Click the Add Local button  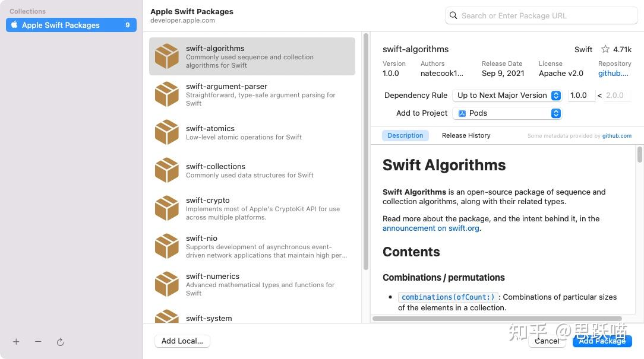pyautogui.click(x=182, y=341)
